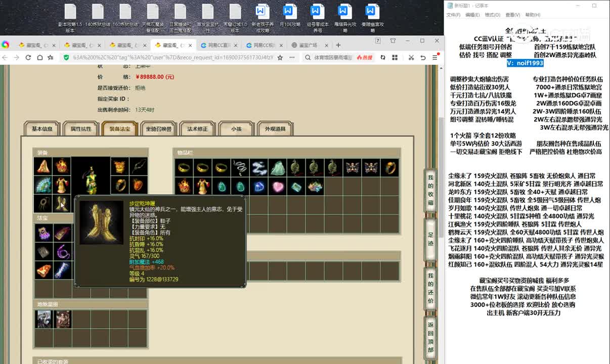The height and width of the screenshot is (364, 610).
Task: Open the browser hamburger menu
Action: 434,58
